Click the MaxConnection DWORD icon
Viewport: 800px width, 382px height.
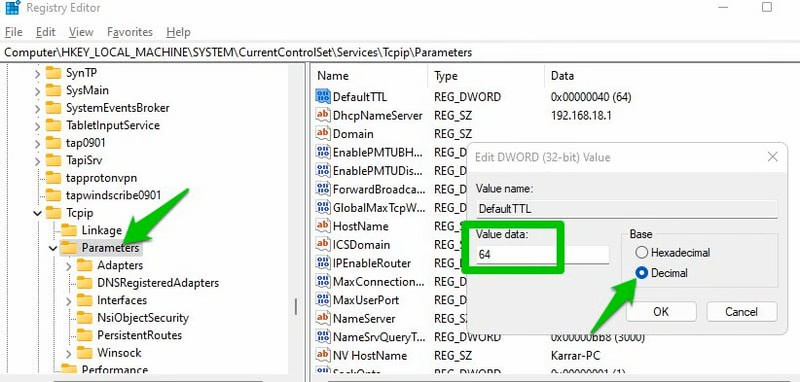click(323, 282)
